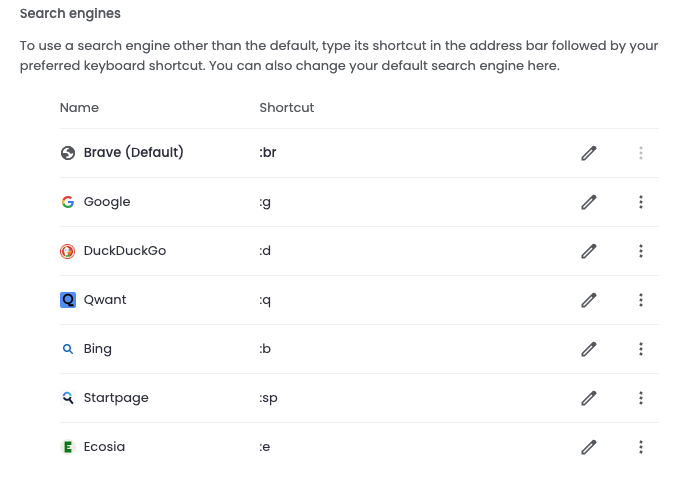Open more actions menu for Qwant
Screen dimensions: 679x478
click(641, 300)
